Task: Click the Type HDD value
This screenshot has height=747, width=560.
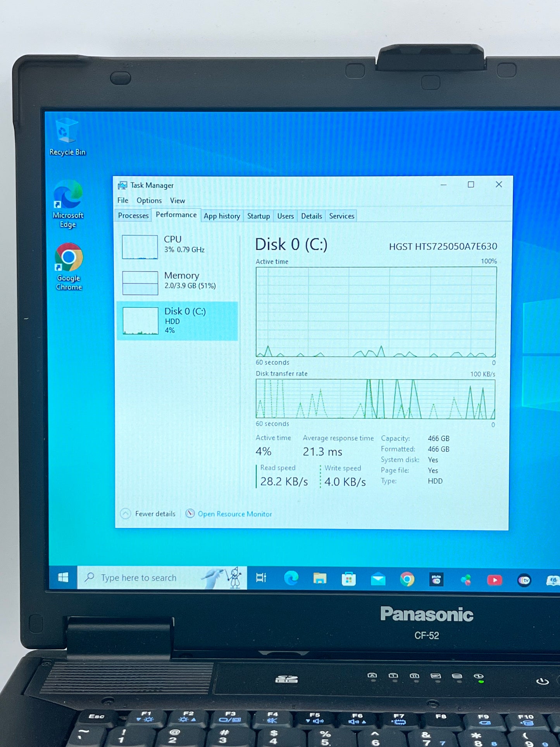Action: (435, 481)
